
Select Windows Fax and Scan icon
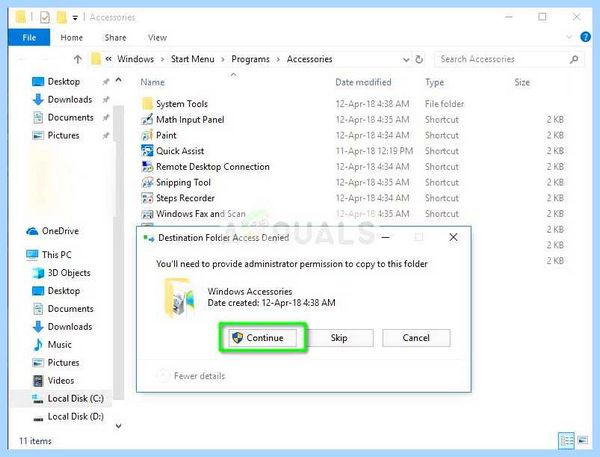pyautogui.click(x=147, y=214)
